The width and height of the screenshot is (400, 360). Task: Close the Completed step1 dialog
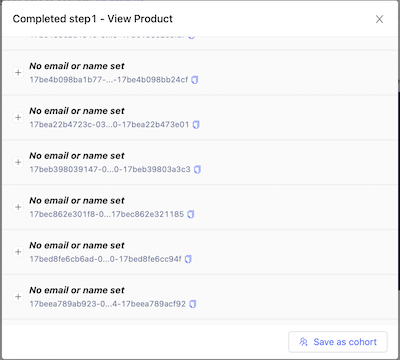(379, 19)
